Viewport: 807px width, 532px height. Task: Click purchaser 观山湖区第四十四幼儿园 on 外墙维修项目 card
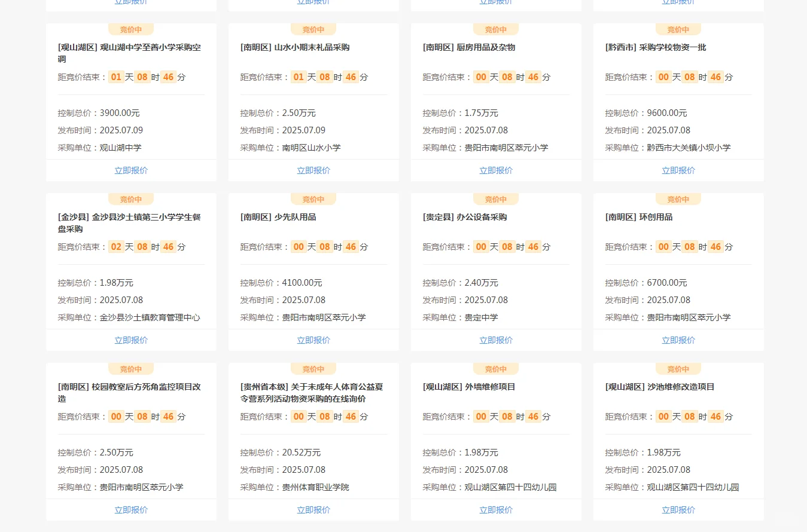(x=511, y=487)
